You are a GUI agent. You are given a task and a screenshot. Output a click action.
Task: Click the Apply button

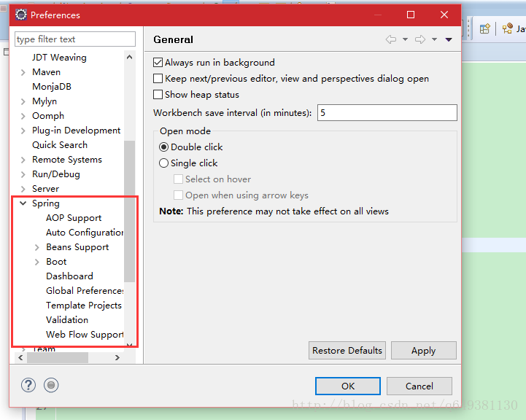[424, 351]
